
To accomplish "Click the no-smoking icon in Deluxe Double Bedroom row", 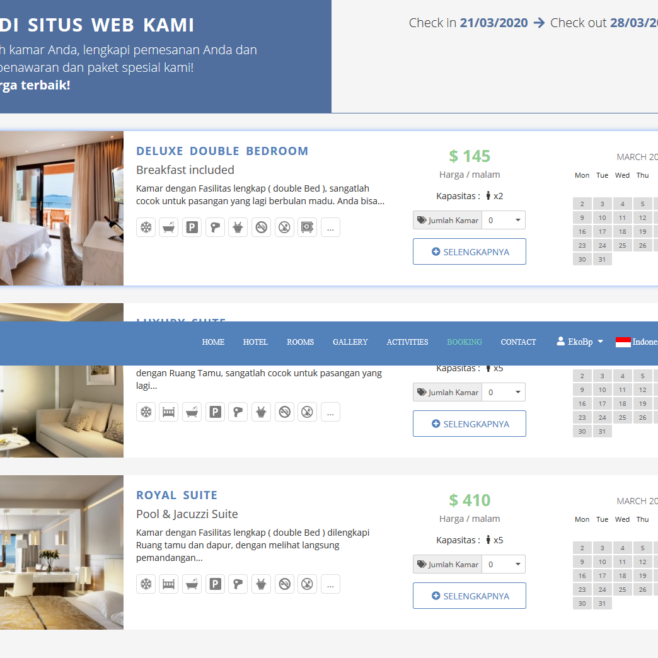I will pyautogui.click(x=261, y=227).
